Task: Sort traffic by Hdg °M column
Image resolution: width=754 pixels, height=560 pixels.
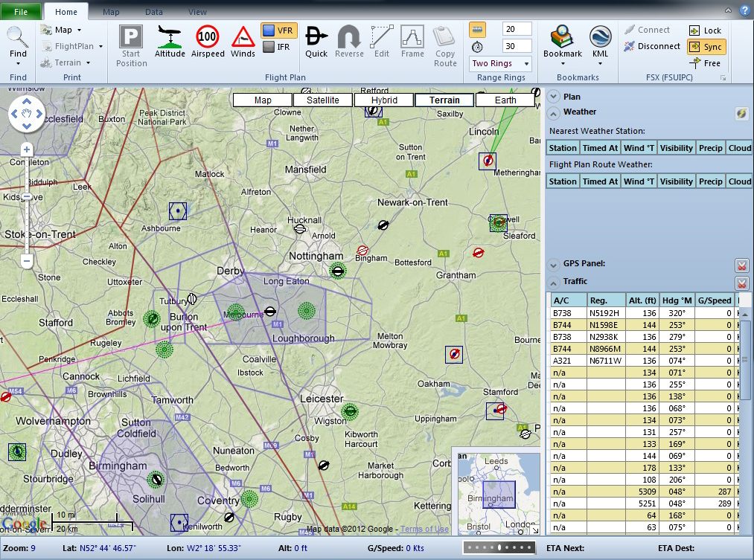Action: 677,300
